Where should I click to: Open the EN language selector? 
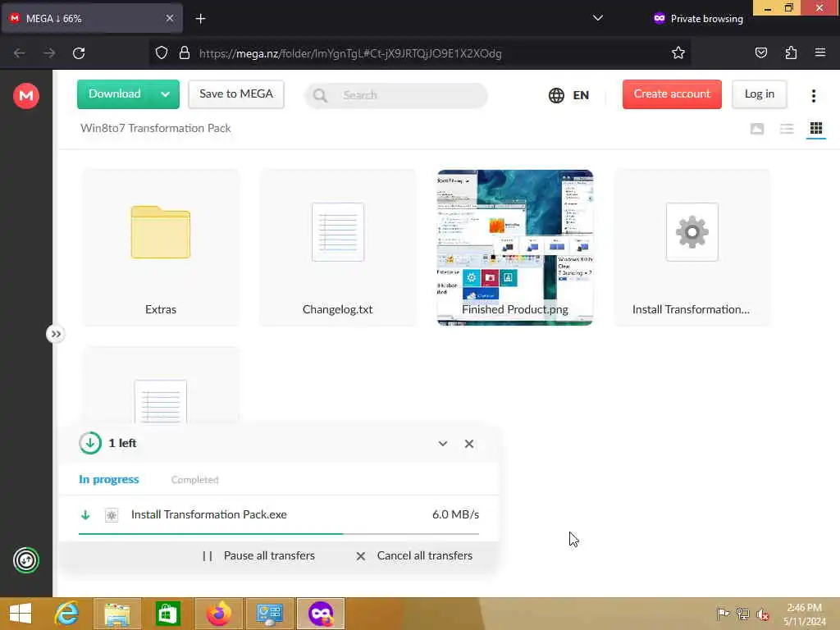(x=569, y=95)
